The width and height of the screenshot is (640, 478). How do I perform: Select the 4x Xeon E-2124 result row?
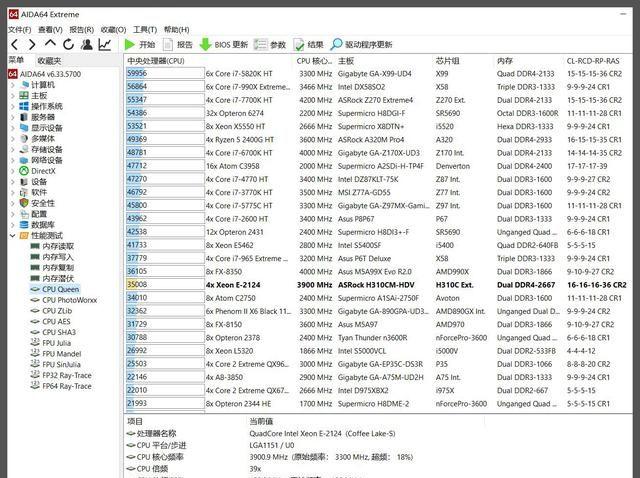pyautogui.click(x=376, y=285)
